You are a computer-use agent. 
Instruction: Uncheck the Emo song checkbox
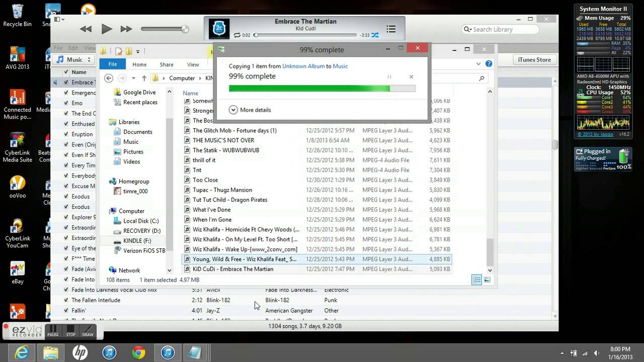tap(66, 103)
